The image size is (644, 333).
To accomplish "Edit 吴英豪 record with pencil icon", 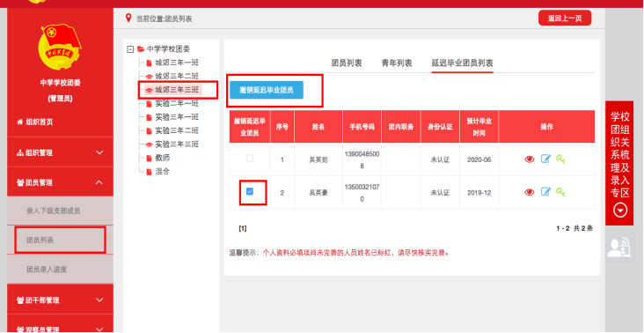I will click(545, 191).
